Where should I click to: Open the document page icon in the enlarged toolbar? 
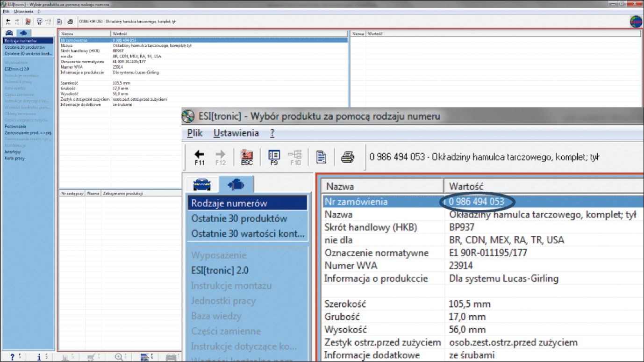322,157
